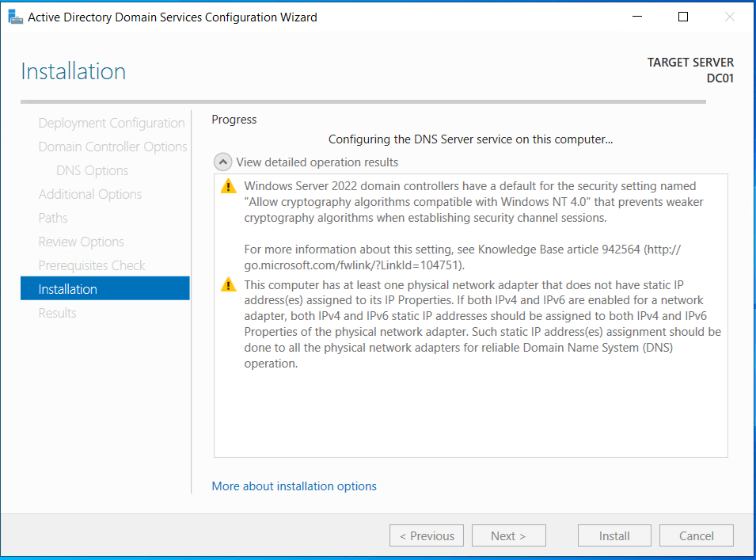Minimize the configuration wizard window

pyautogui.click(x=638, y=17)
